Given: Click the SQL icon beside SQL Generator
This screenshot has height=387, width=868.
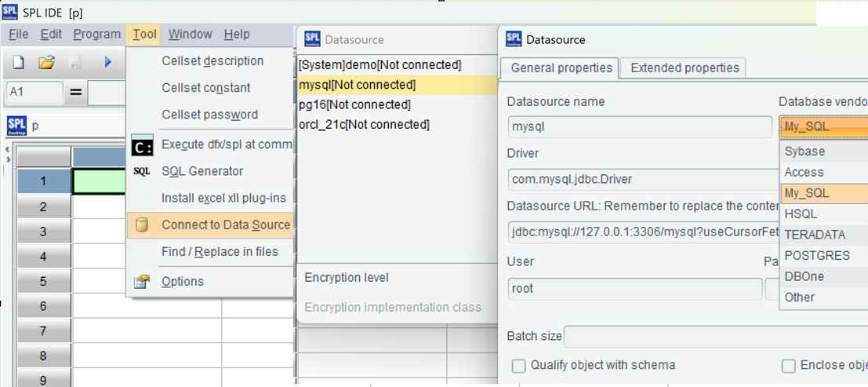Looking at the screenshot, I should pyautogui.click(x=142, y=171).
